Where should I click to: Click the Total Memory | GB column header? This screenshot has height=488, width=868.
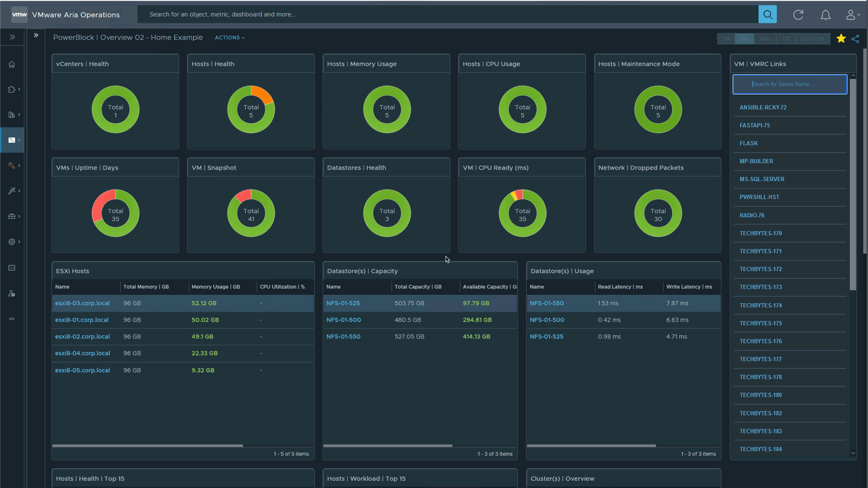coord(146,287)
